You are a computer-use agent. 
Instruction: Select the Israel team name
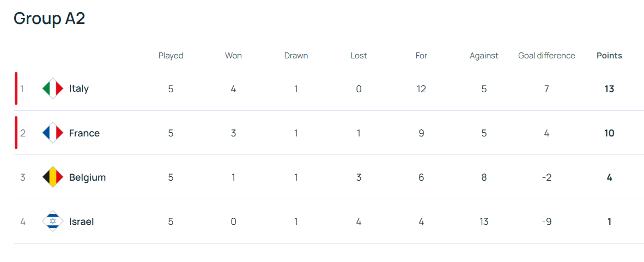click(x=81, y=221)
